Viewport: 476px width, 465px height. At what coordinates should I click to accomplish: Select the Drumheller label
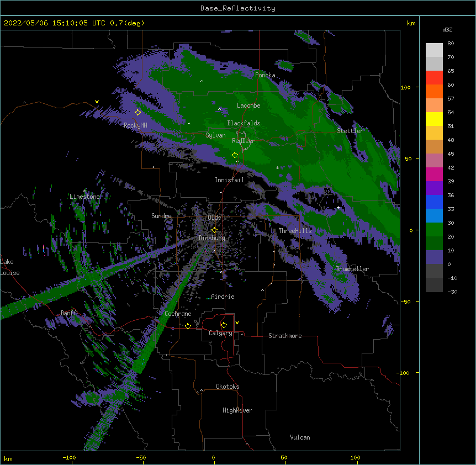pyautogui.click(x=352, y=269)
